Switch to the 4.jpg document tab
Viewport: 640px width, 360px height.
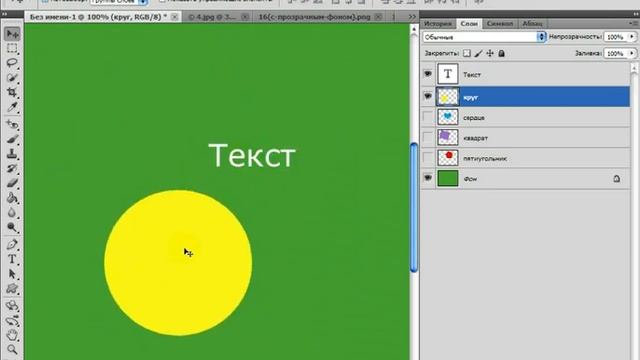pos(212,17)
